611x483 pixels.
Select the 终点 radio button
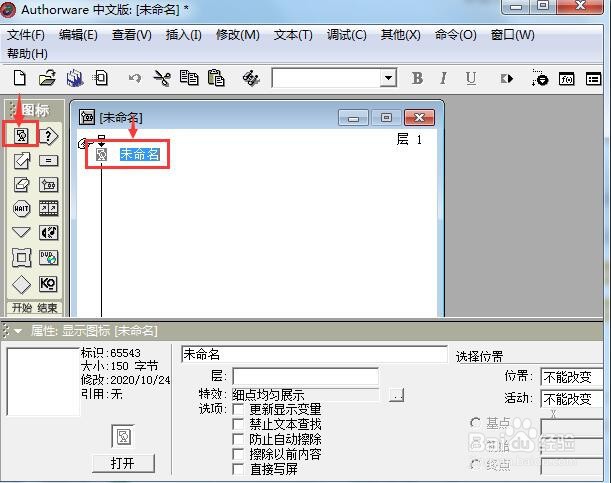[x=475, y=464]
